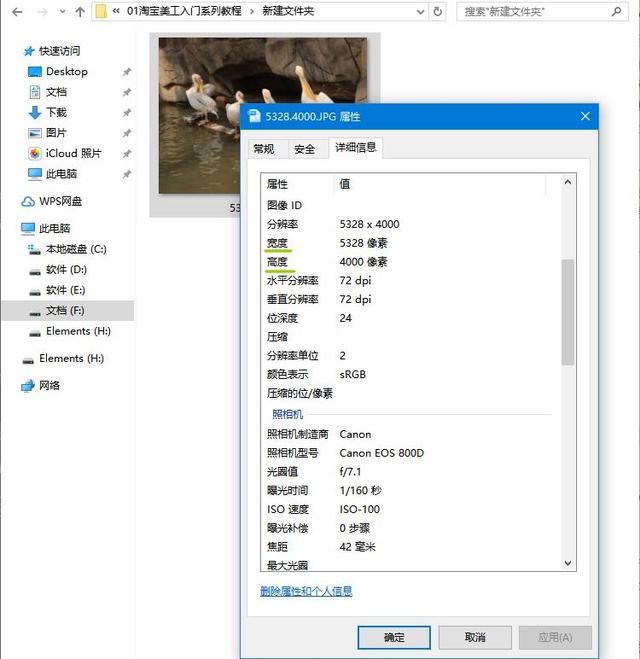Expand recent locations dropdown arrow
Image resolution: width=640 pixels, height=659 pixels.
tap(60, 12)
